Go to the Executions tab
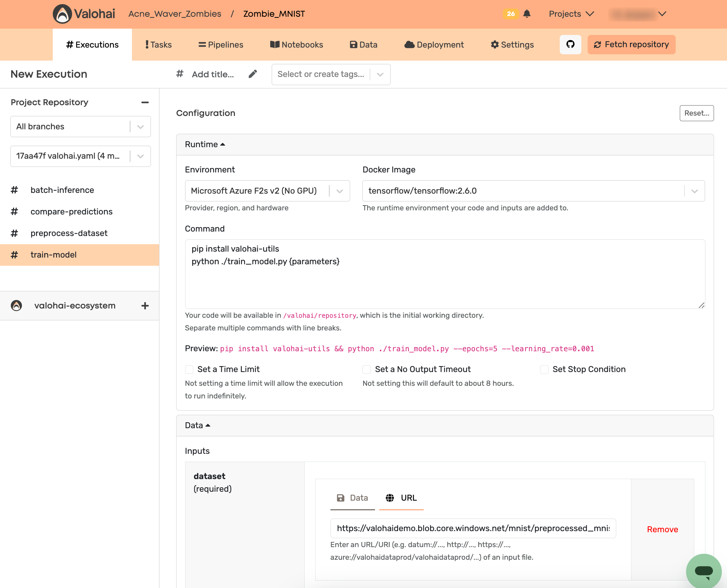This screenshot has height=588, width=727. (x=92, y=45)
